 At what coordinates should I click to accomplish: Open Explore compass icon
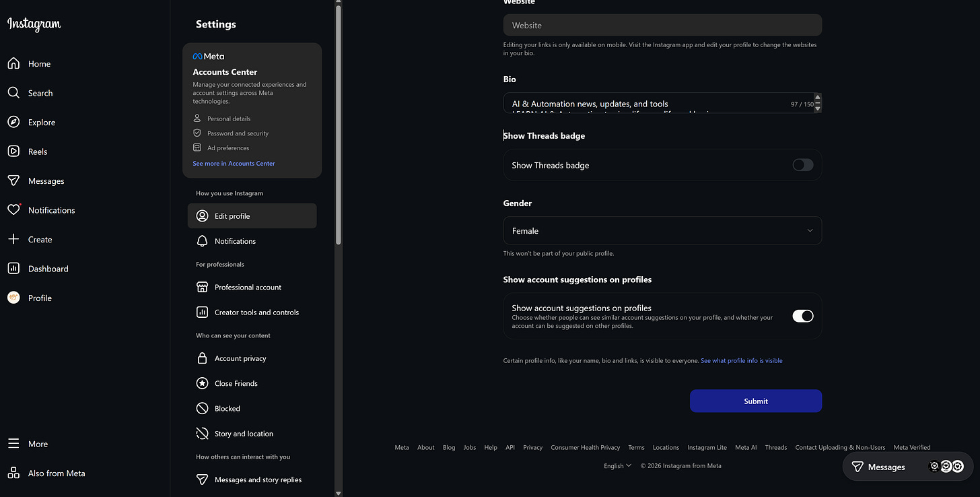click(13, 122)
